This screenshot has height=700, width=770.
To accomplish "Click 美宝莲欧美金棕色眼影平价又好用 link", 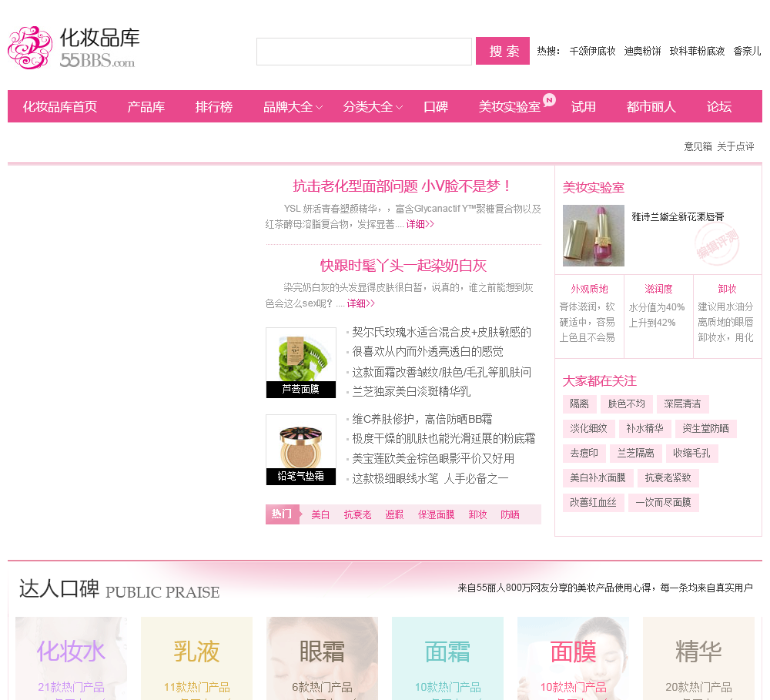I will coord(433,458).
